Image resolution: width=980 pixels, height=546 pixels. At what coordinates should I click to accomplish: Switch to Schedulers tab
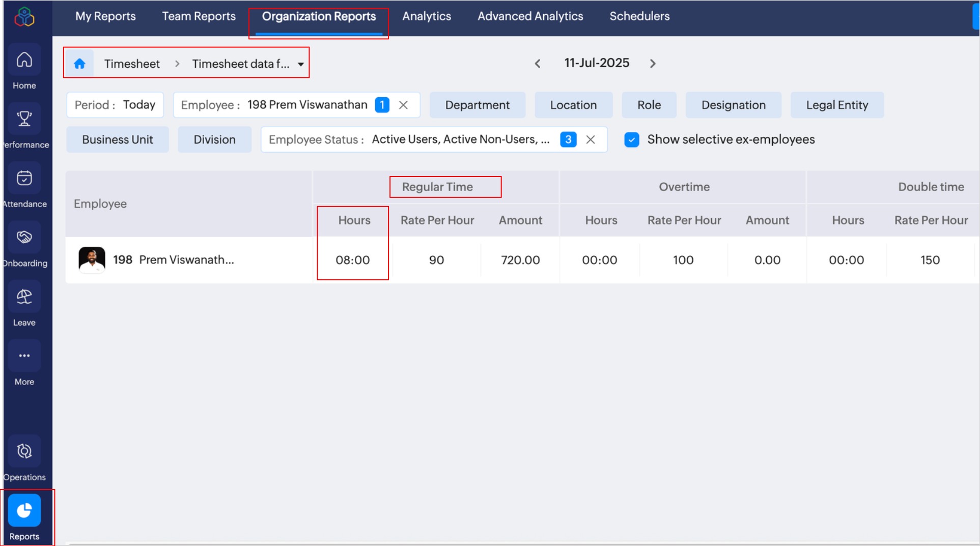[639, 16]
